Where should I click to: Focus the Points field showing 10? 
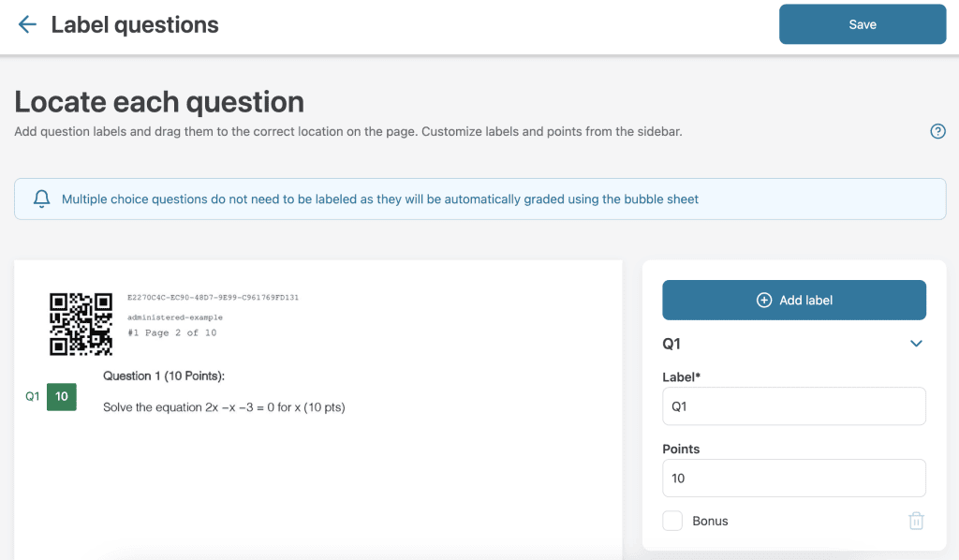point(793,478)
